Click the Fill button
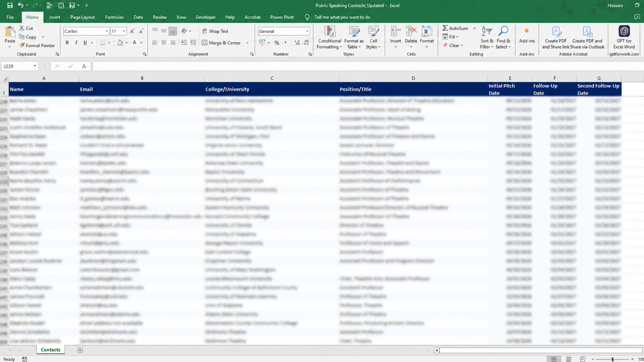 pyautogui.click(x=451, y=37)
